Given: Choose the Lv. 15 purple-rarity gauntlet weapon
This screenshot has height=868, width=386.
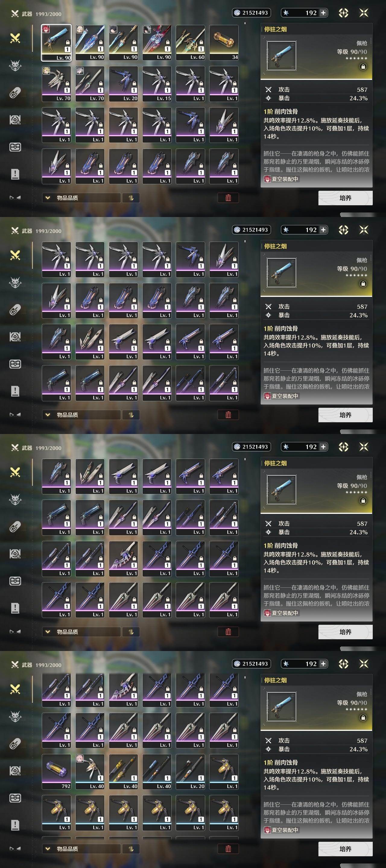Looking at the screenshot, I should pos(157,84).
